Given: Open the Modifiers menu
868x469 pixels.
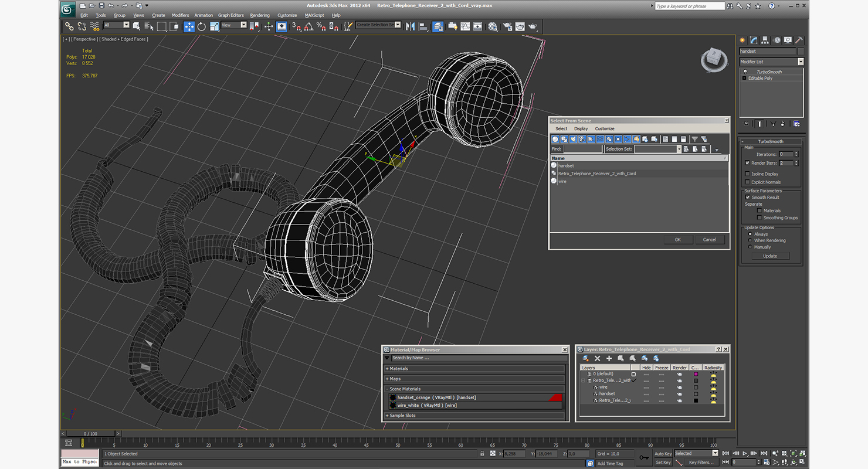Looking at the screenshot, I should 180,15.
